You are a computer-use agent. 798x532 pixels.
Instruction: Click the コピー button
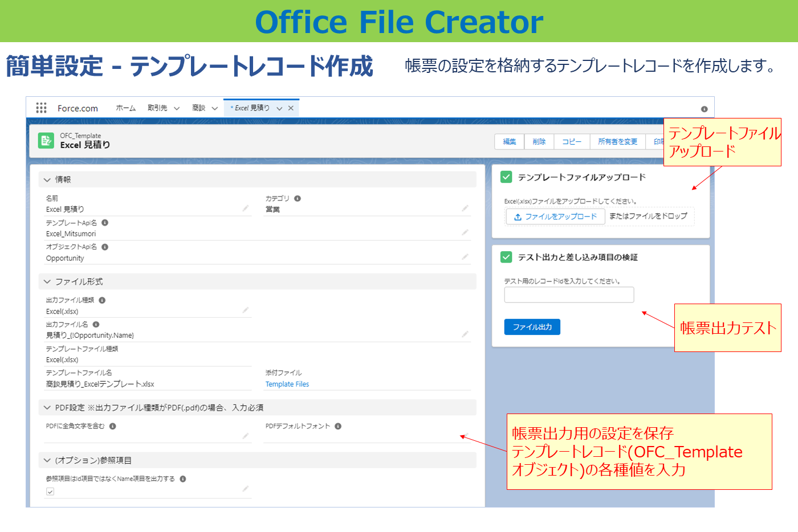click(572, 142)
